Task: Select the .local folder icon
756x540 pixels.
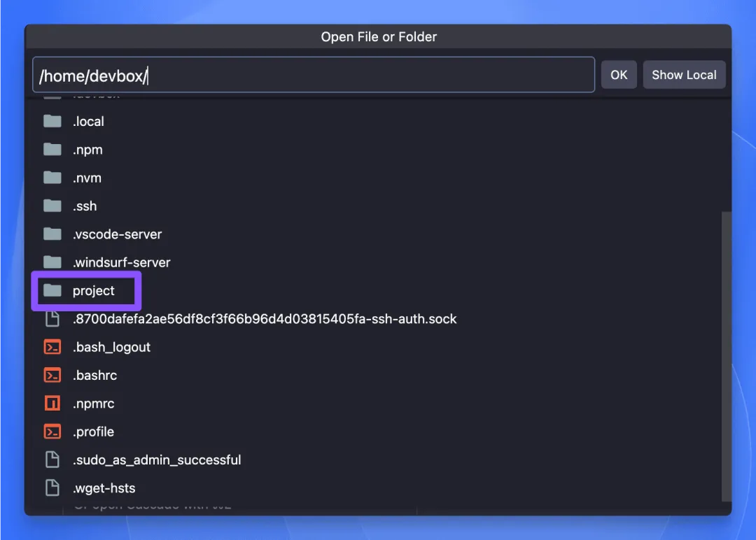Action: pos(52,122)
